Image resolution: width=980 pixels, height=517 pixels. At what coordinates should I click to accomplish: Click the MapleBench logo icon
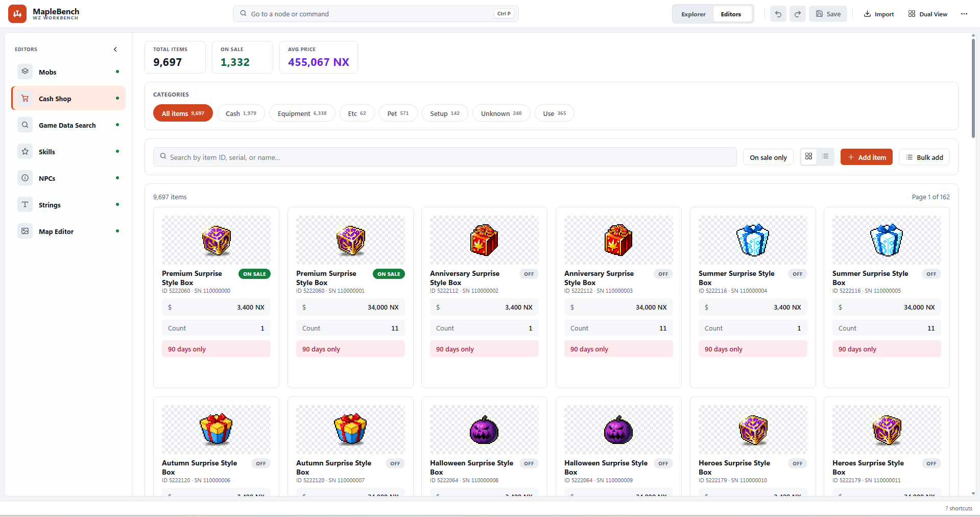(x=17, y=14)
